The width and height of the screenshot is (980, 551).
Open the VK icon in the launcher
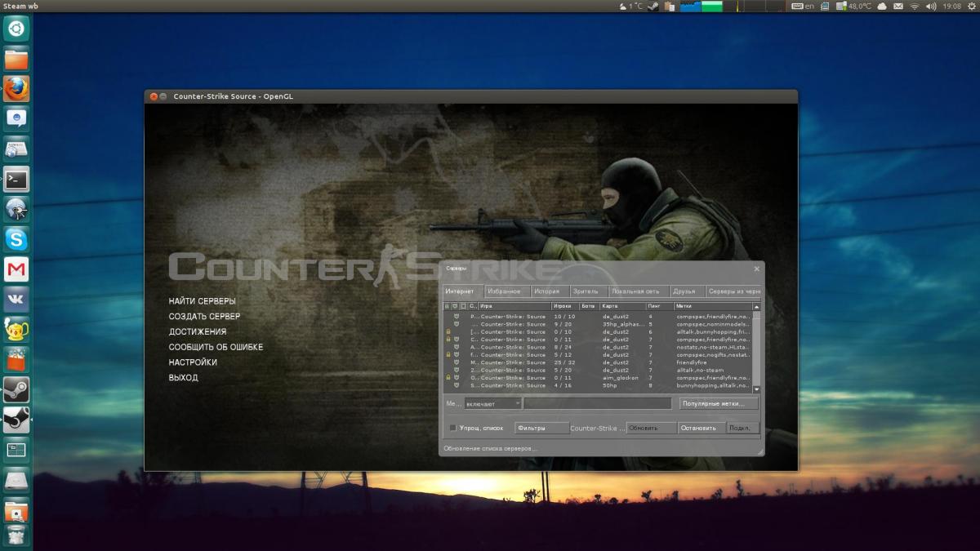[16, 299]
